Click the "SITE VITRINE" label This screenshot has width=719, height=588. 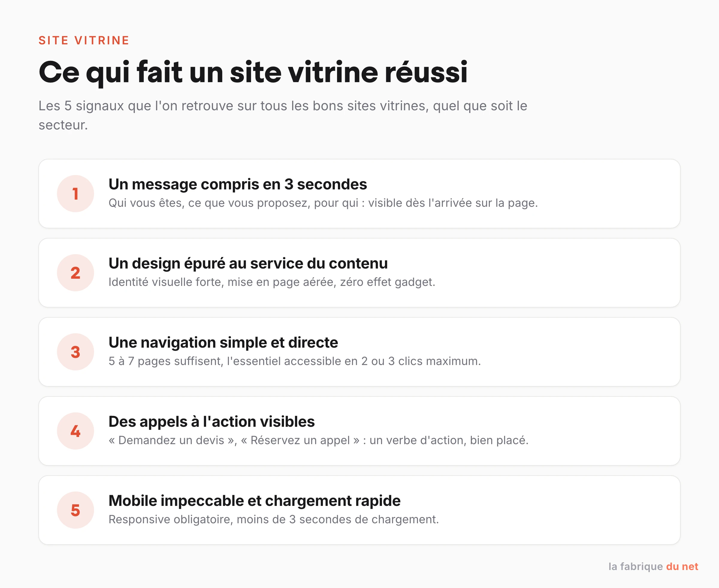pyautogui.click(x=84, y=40)
